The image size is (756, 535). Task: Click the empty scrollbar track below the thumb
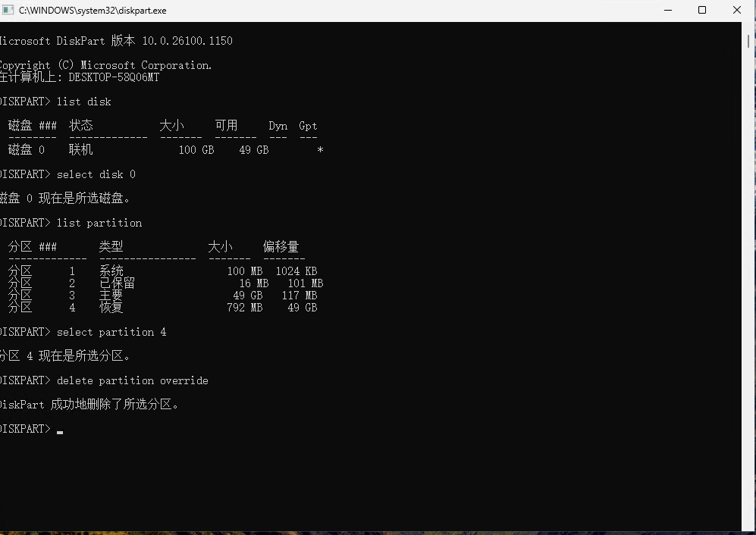748,303
